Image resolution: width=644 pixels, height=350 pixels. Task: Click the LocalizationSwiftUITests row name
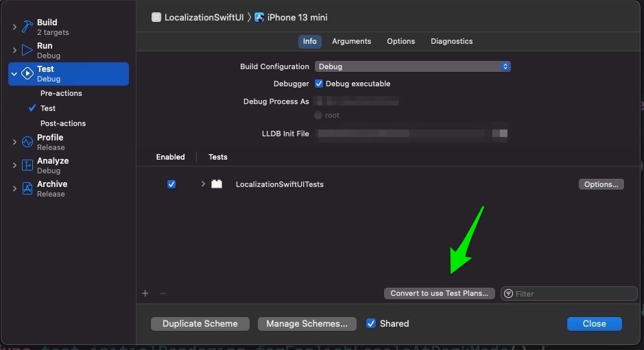point(280,184)
